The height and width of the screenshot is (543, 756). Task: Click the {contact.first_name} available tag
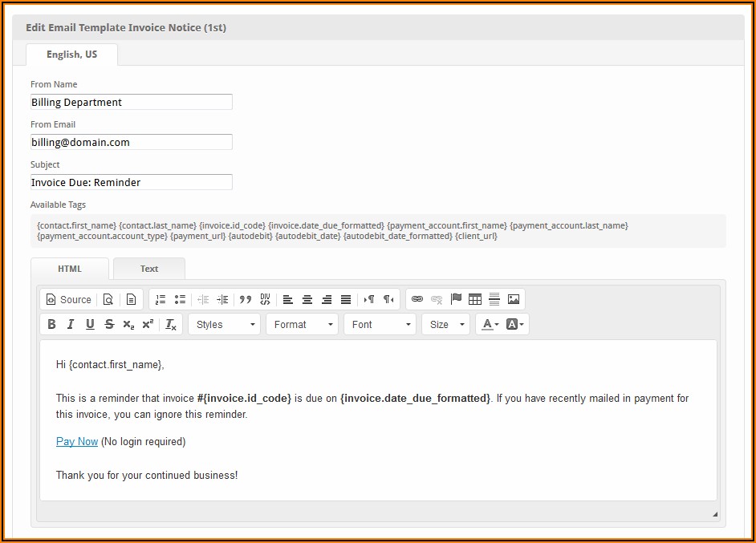pyautogui.click(x=77, y=225)
